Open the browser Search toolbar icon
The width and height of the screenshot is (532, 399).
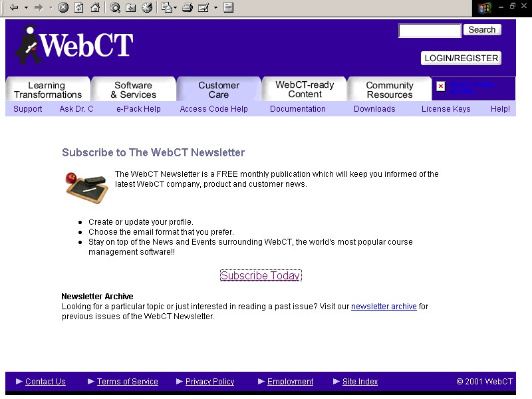(x=115, y=7)
